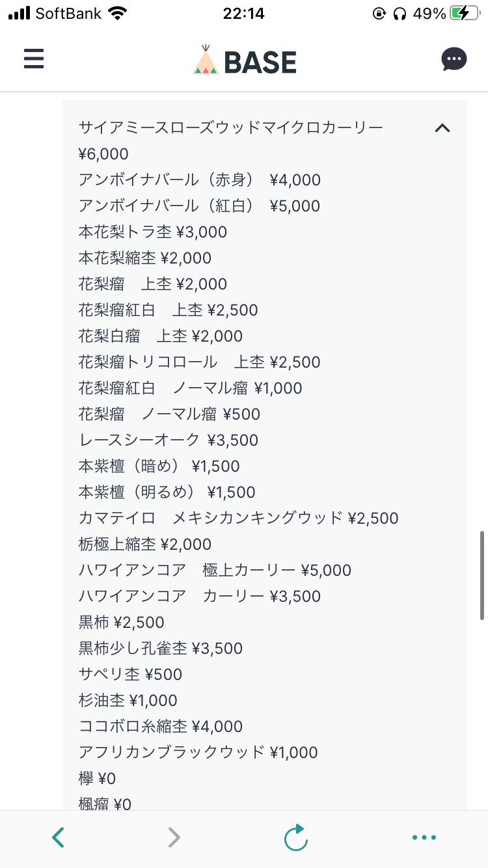The height and width of the screenshot is (868, 488).
Task: Tap the browser forward arrow
Action: 174,837
